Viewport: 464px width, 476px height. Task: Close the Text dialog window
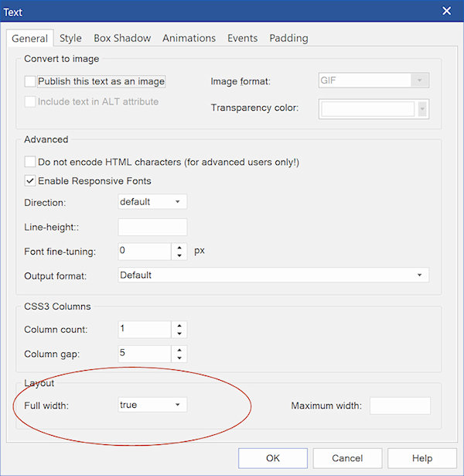446,11
